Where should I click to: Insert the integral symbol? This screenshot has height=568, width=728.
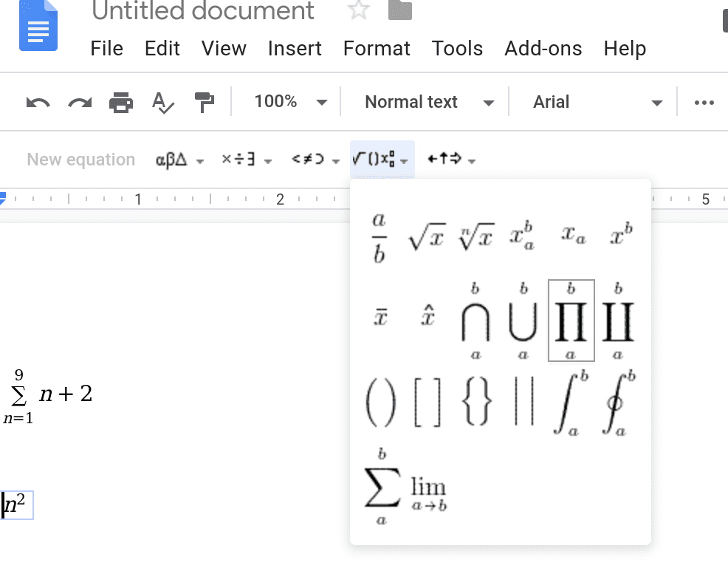click(x=571, y=403)
